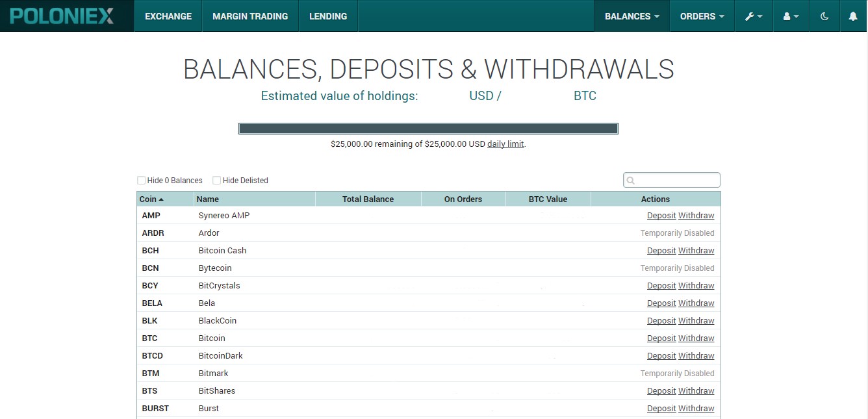This screenshot has width=868, height=419.
Task: Select the BTM coin symbol
Action: 151,374
